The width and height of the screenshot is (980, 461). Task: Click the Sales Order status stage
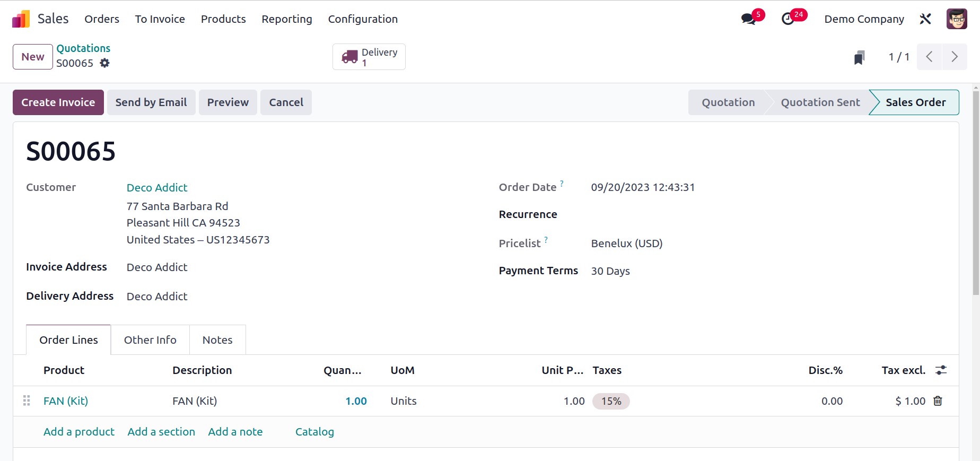(915, 102)
